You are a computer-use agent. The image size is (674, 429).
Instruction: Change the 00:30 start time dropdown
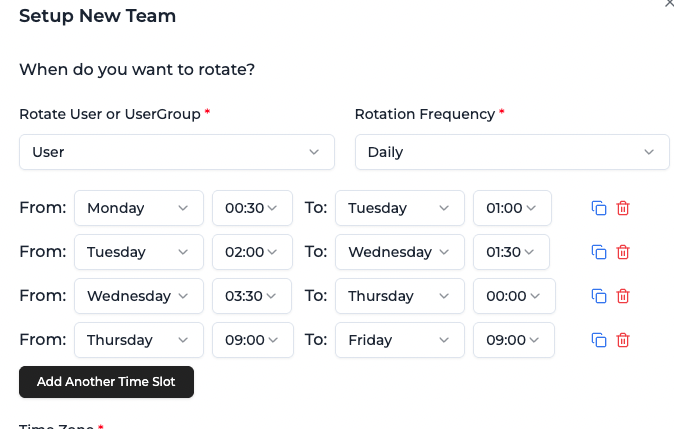coord(251,208)
